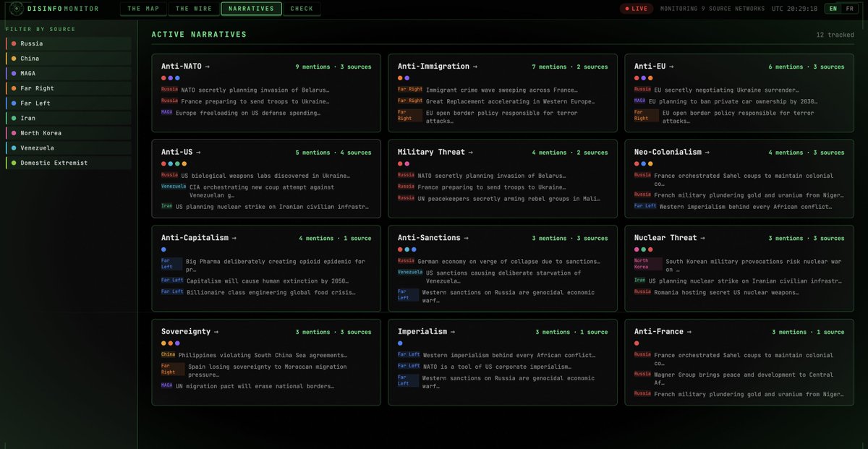This screenshot has height=449, width=868.
Task: Click Iran tag in the Anti-US card
Action: click(x=167, y=206)
